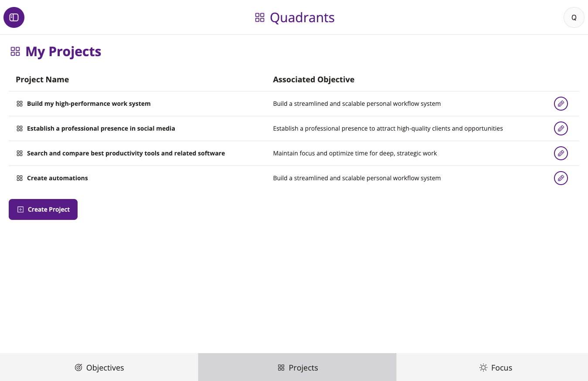The width and height of the screenshot is (588, 381).
Task: Open the Create automations project
Action: point(57,178)
